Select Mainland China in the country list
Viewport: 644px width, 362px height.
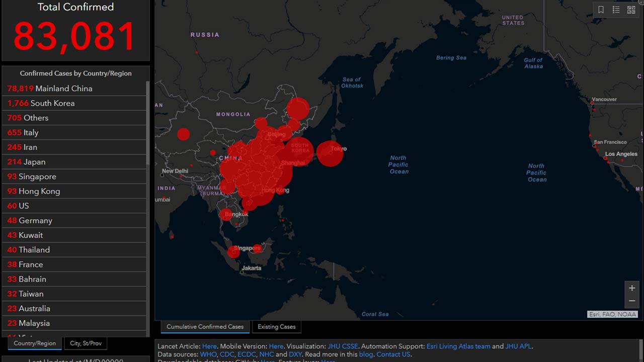(x=50, y=88)
